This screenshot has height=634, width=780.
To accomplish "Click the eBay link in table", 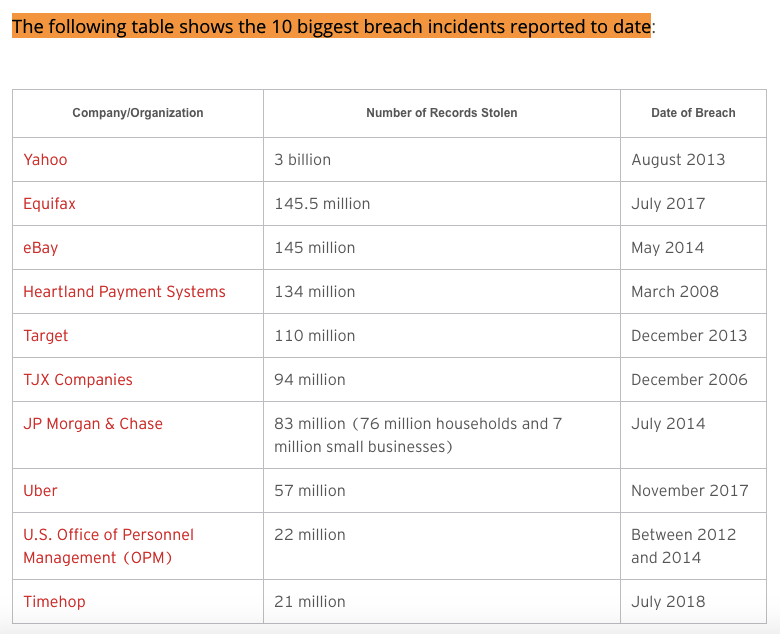I will [x=41, y=248].
